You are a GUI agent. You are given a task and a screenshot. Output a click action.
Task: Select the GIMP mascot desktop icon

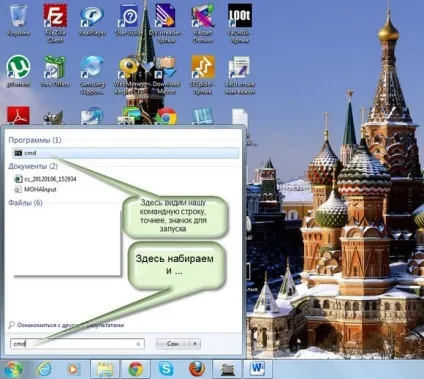[x=54, y=117]
